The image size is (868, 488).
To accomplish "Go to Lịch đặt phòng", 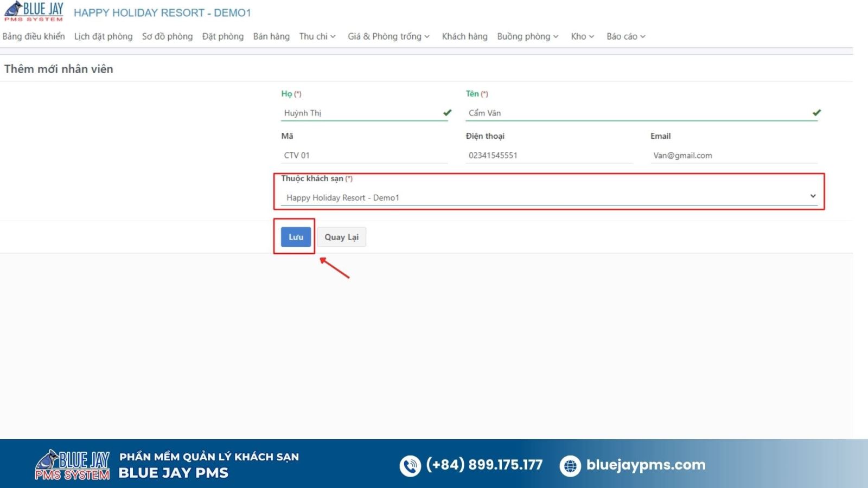I will click(x=103, y=36).
